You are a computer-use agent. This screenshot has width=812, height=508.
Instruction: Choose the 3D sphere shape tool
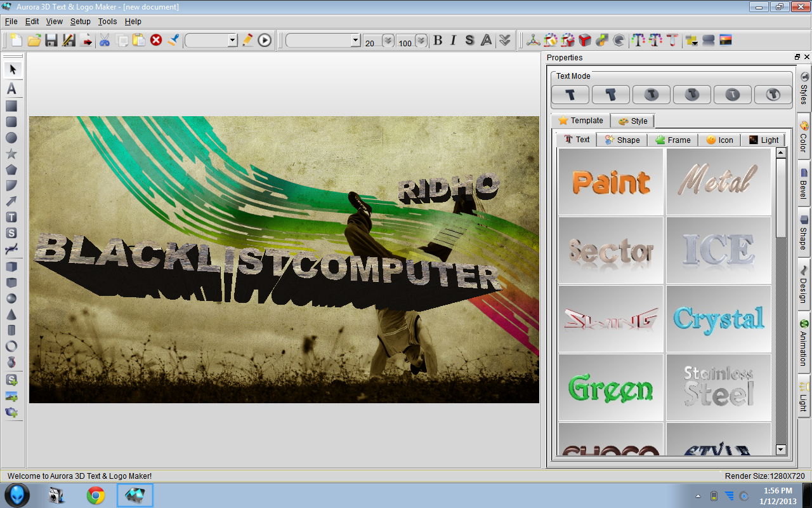(x=13, y=298)
